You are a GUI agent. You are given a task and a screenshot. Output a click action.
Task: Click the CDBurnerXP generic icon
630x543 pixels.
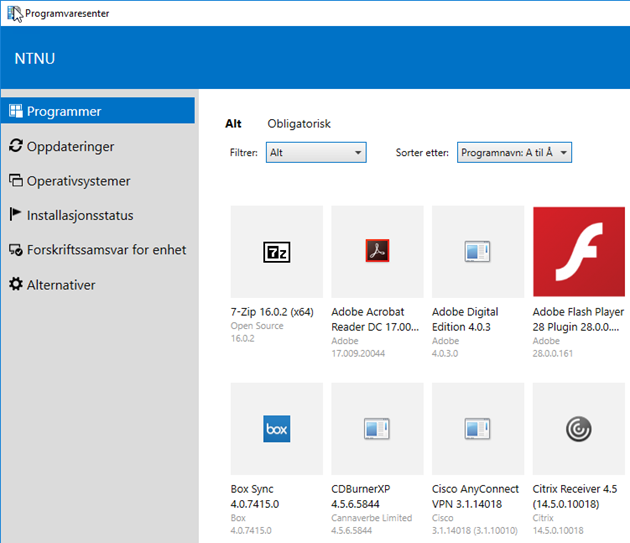point(376,428)
